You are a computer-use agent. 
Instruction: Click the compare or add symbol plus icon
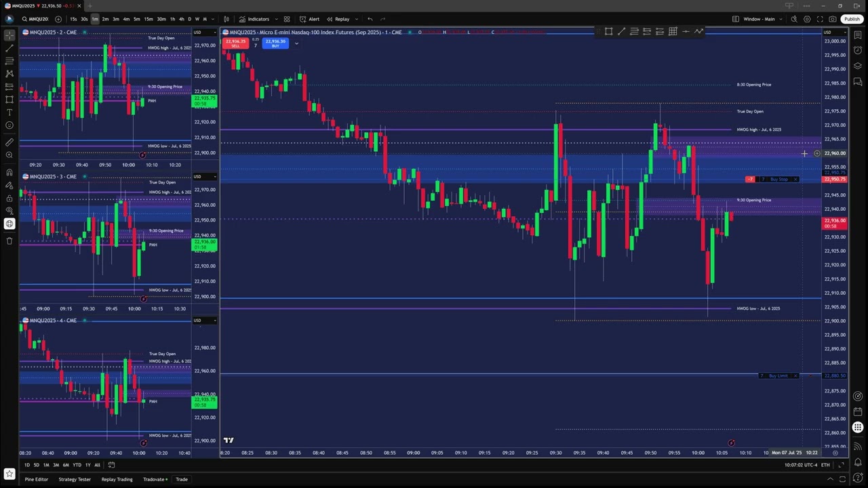pyautogui.click(x=58, y=19)
